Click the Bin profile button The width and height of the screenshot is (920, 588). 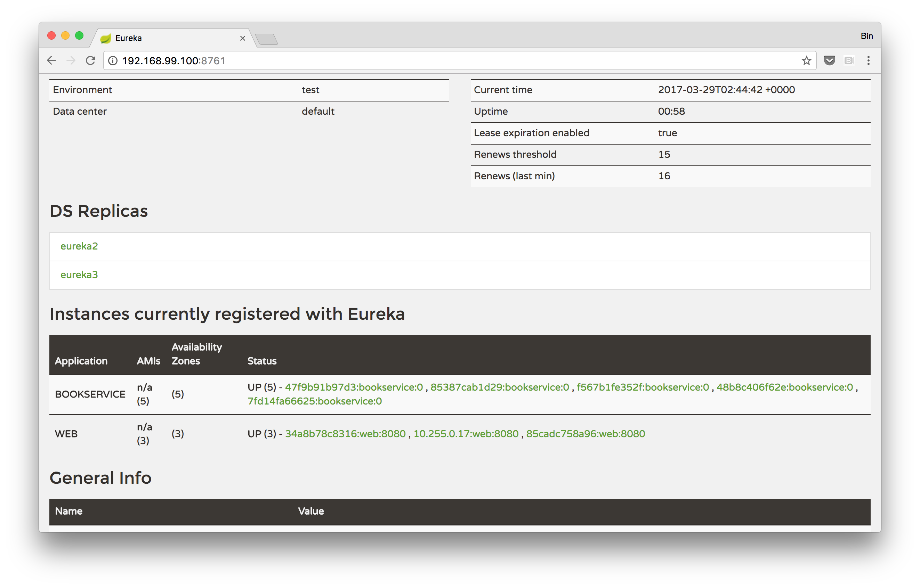(x=866, y=36)
